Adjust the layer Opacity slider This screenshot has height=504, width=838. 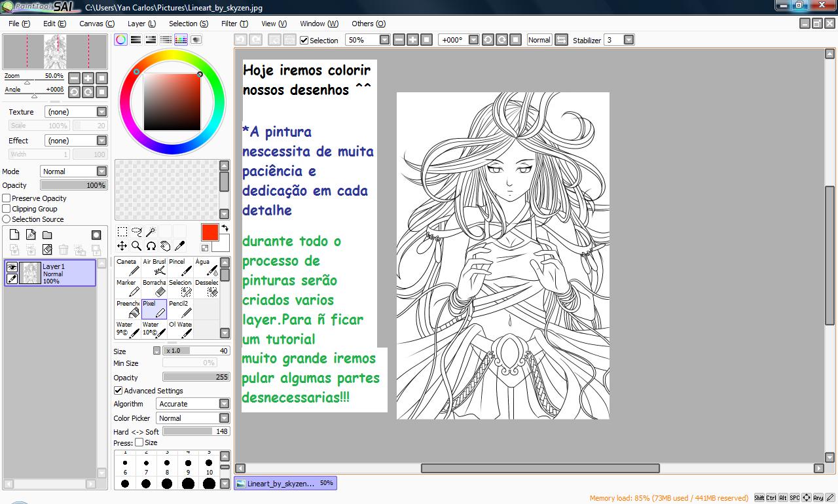click(74, 185)
